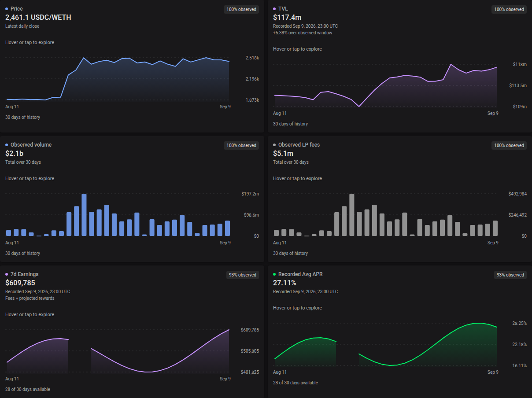Screen dimensions: 532x398
Task: Select the 27.11% APR value
Action: coord(284,283)
